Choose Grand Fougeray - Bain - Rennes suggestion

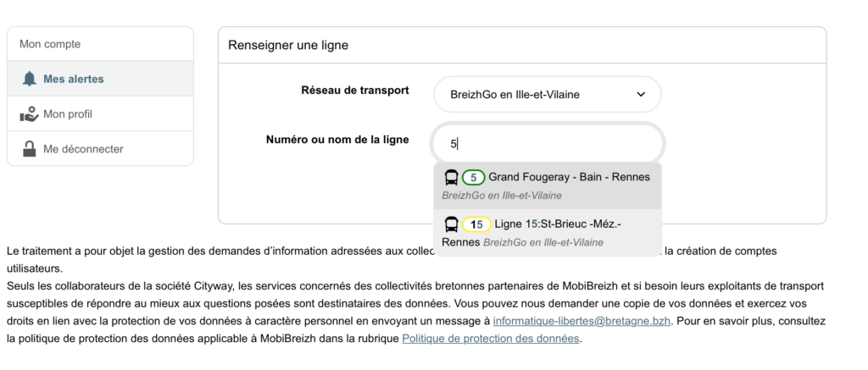pyautogui.click(x=548, y=185)
